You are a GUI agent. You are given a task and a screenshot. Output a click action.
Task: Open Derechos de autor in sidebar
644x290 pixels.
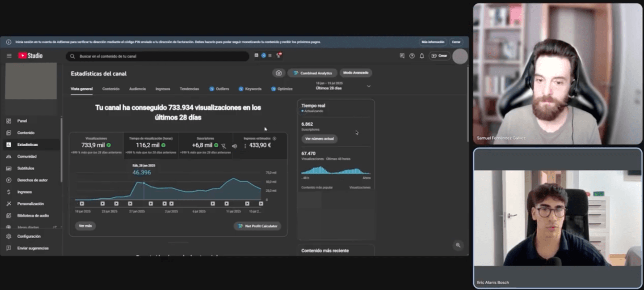(32, 180)
